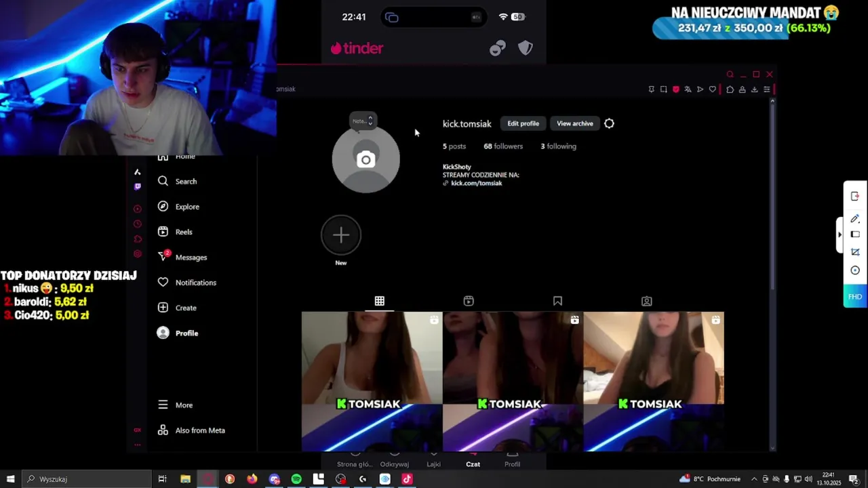Show the 3 following list
This screenshot has height=488, width=868.
pos(558,146)
